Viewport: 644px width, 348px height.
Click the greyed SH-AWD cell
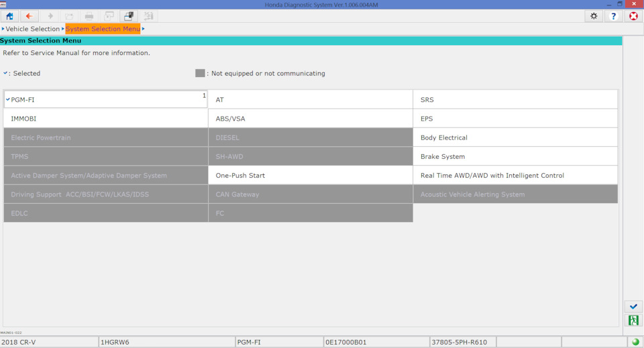[311, 156]
